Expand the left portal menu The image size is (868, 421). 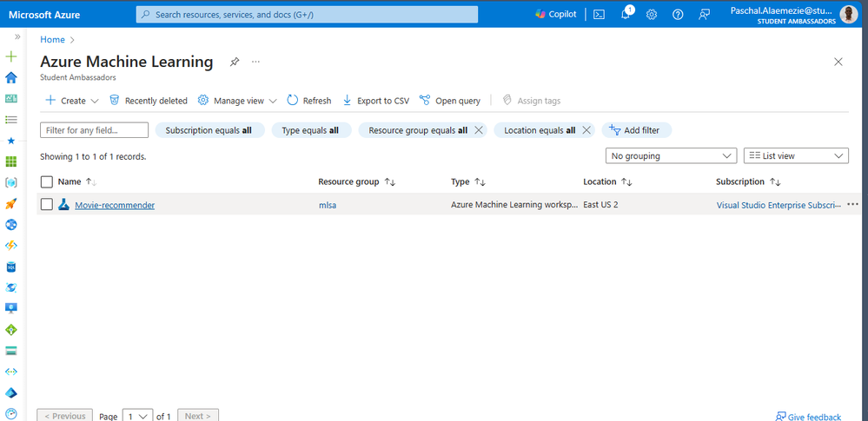tap(17, 36)
